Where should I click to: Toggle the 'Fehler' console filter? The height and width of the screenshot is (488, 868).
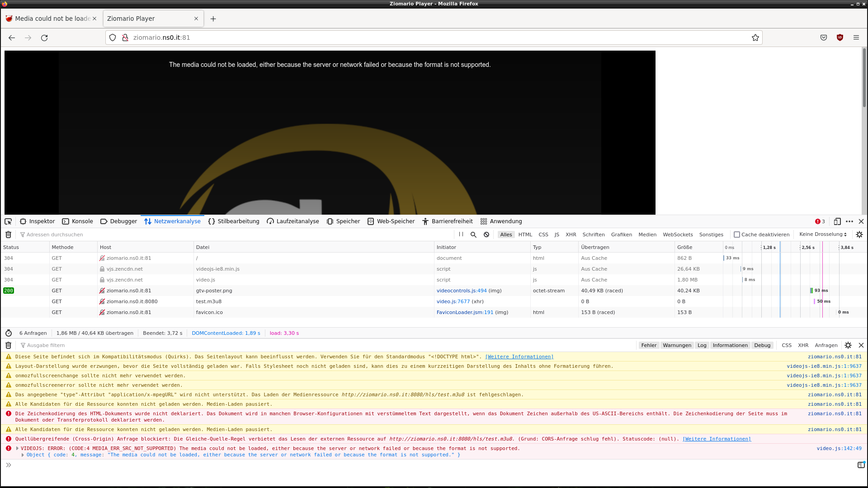649,345
